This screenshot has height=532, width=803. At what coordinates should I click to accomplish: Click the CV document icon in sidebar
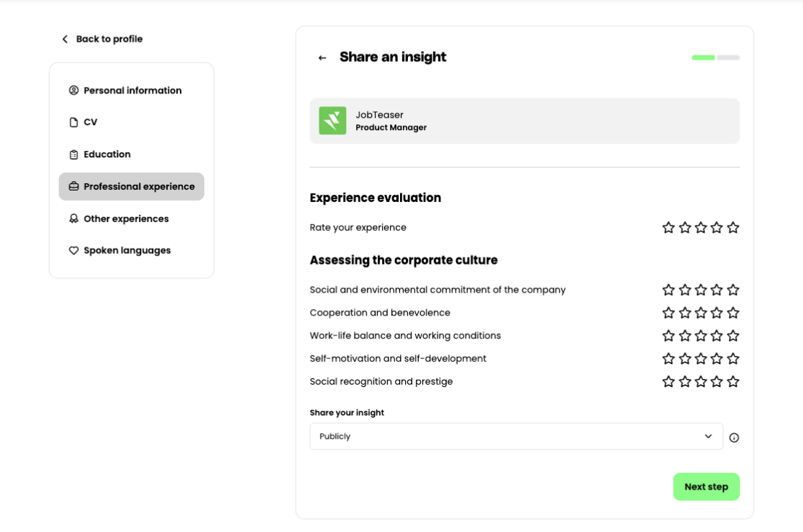73,122
